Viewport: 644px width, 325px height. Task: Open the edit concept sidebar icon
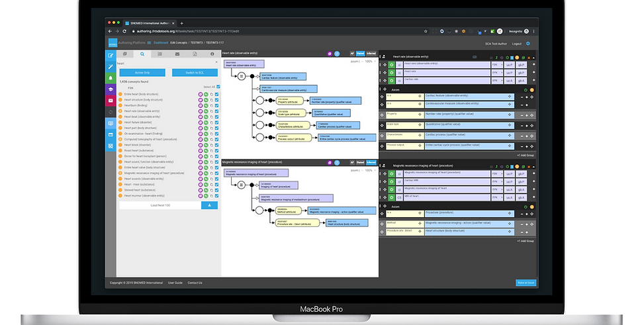click(111, 56)
